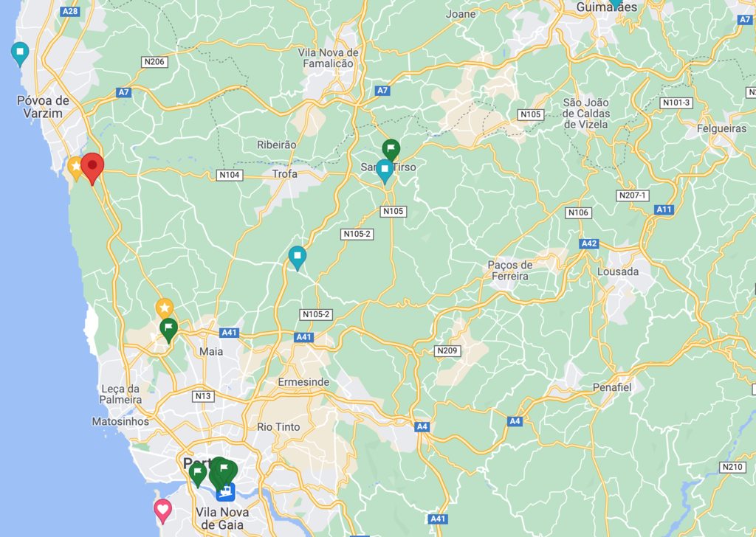Select the teal pin south of Trofa
The height and width of the screenshot is (537, 756).
(x=298, y=258)
